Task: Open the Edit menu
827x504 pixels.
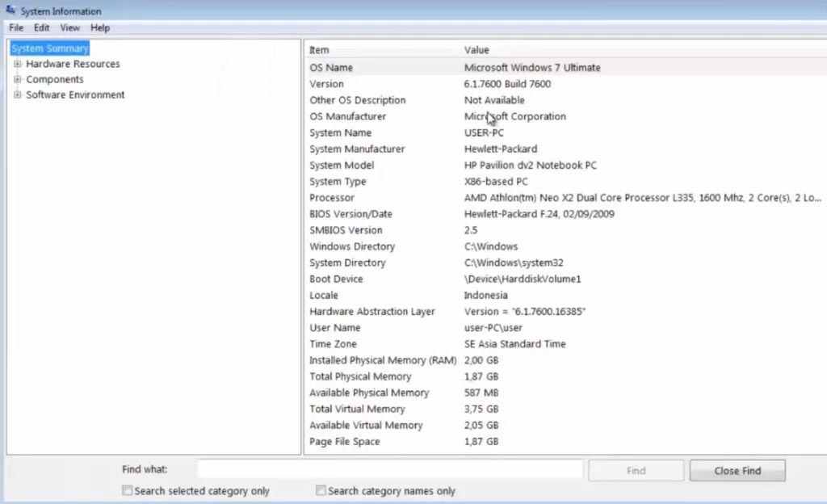Action: [x=42, y=28]
